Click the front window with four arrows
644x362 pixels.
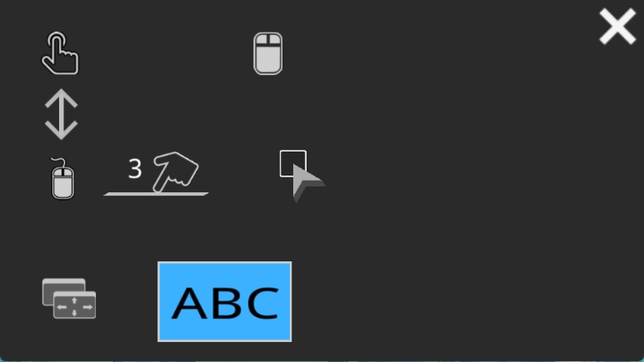pyautogui.click(x=74, y=305)
